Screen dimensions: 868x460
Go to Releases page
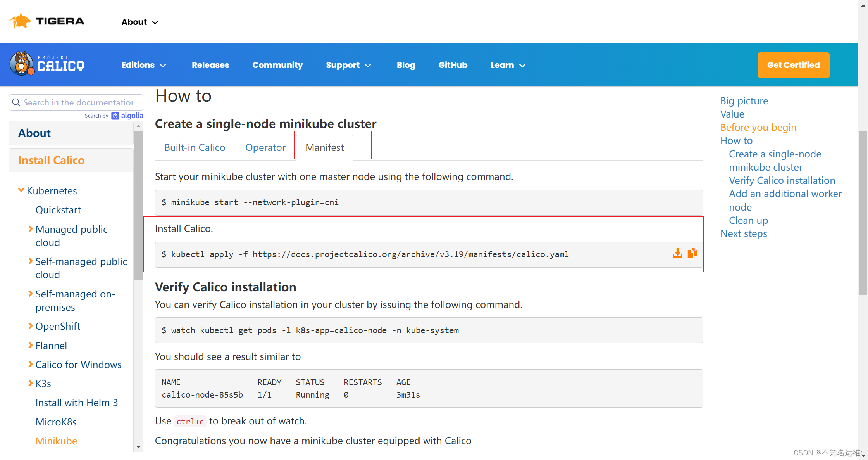point(210,65)
